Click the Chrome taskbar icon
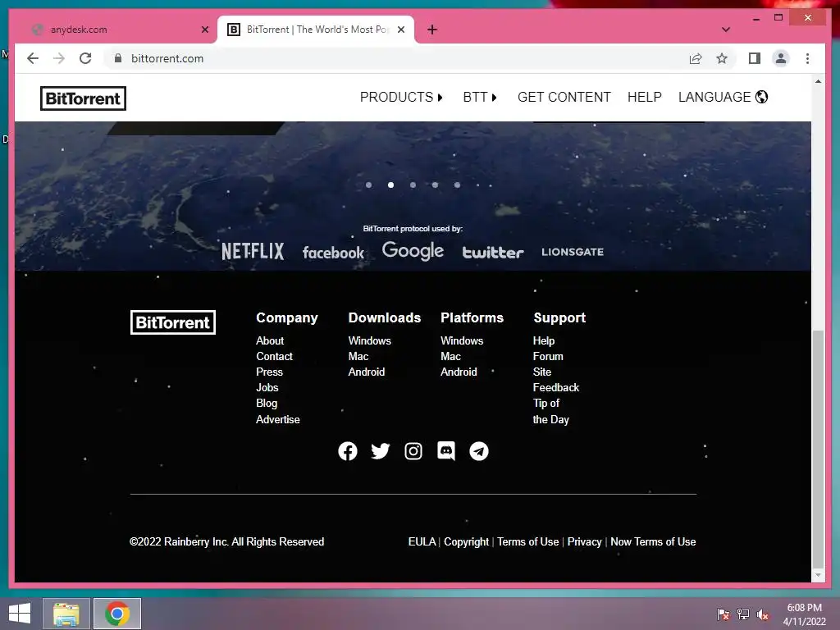Image resolution: width=840 pixels, height=630 pixels. coord(117,614)
